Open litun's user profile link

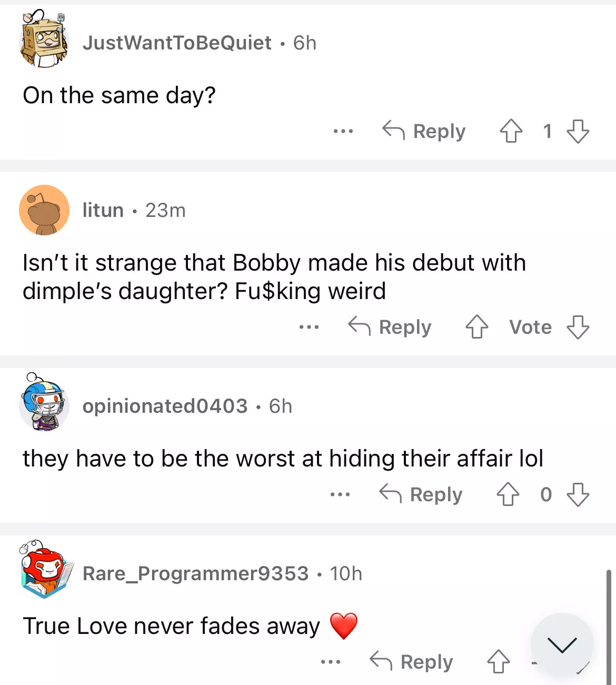click(x=103, y=210)
